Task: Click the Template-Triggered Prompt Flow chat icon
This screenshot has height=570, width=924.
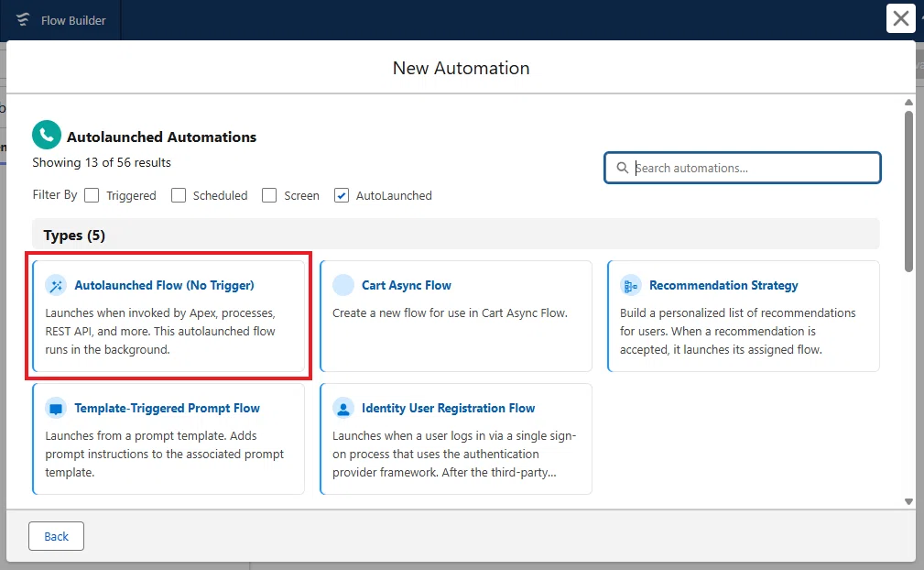Action: (x=56, y=408)
